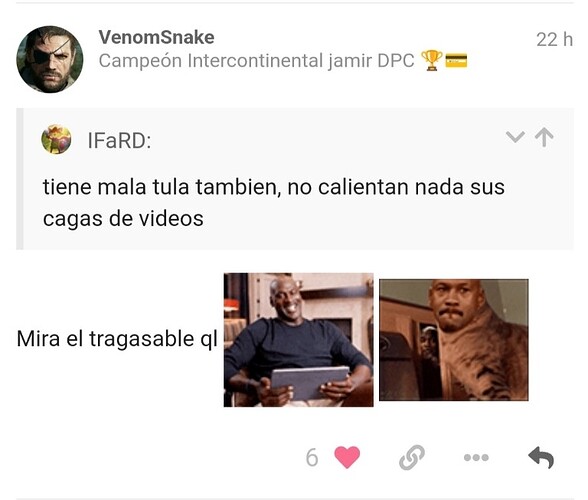Open the 22 h post timestamp

tap(554, 39)
